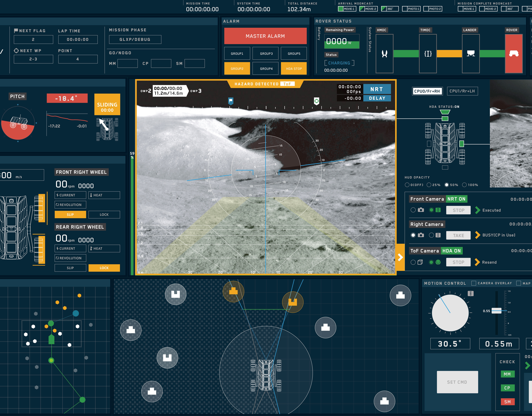Acknowledge the MASTER ALARM button
532x416 pixels.
pyautogui.click(x=265, y=36)
